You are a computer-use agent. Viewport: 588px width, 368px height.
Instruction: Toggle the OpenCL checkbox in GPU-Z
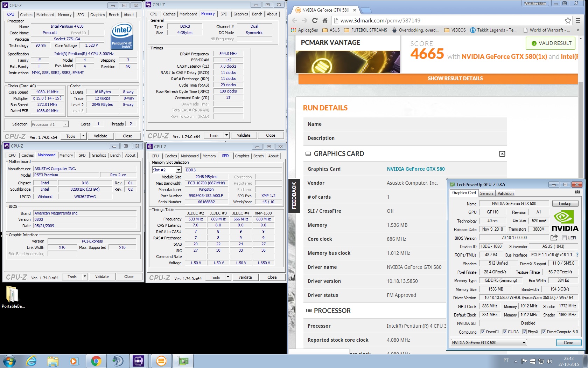[483, 332]
